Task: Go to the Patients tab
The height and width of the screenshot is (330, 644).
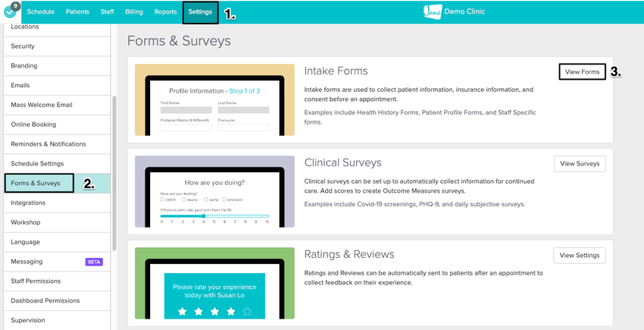Action: coord(77,12)
